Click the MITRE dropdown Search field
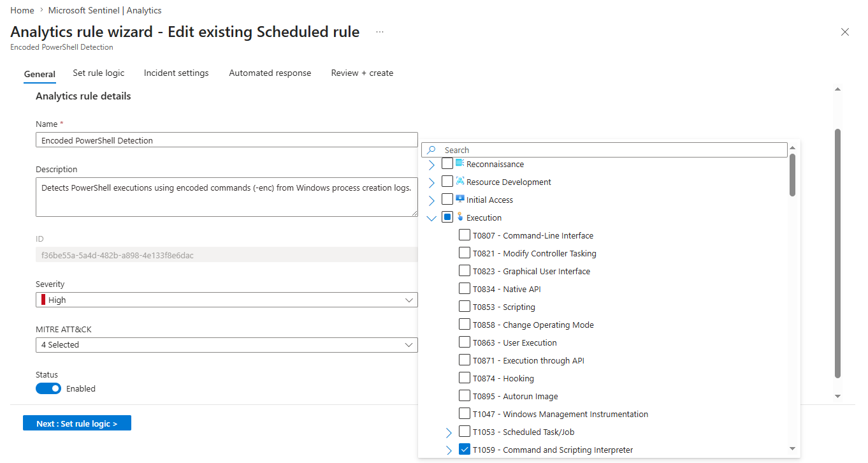This screenshot has height=463, width=868. (x=605, y=150)
